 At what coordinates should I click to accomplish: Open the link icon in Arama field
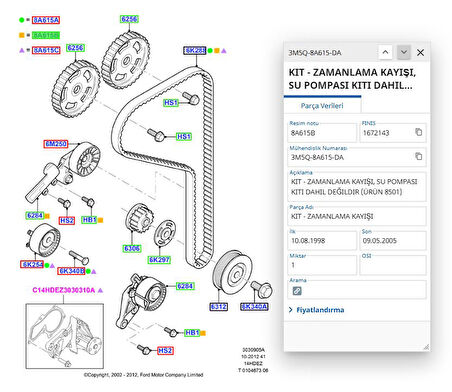(297, 291)
